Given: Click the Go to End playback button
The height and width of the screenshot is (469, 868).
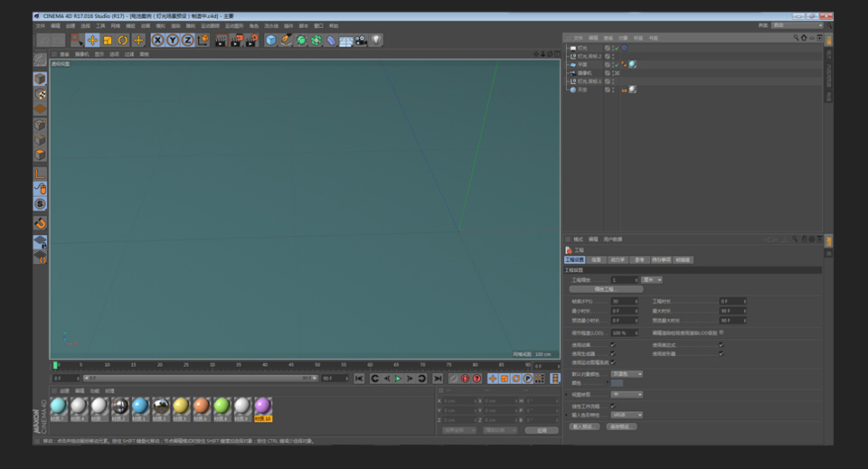Looking at the screenshot, I should pyautogui.click(x=438, y=378).
